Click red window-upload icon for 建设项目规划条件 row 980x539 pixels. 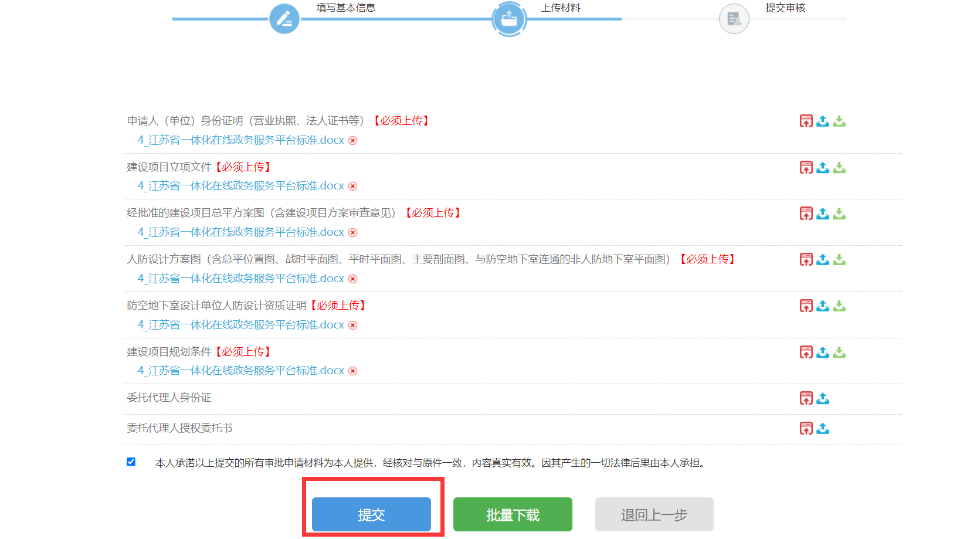806,352
